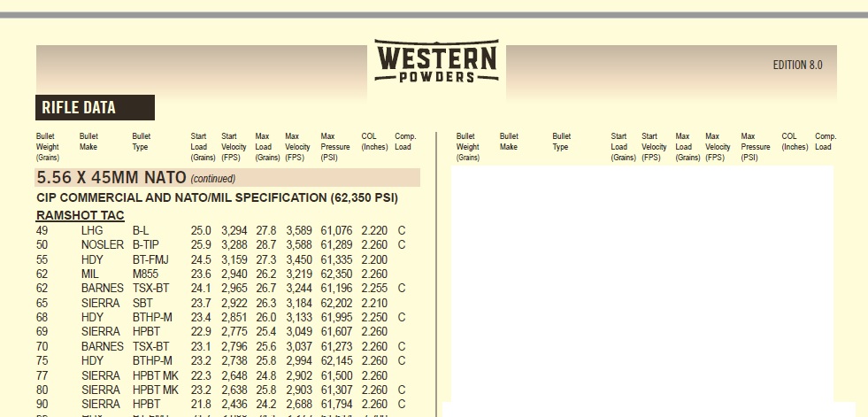The height and width of the screenshot is (417, 868).
Task: Click the "M855" bullet type cell
Action: (145, 274)
